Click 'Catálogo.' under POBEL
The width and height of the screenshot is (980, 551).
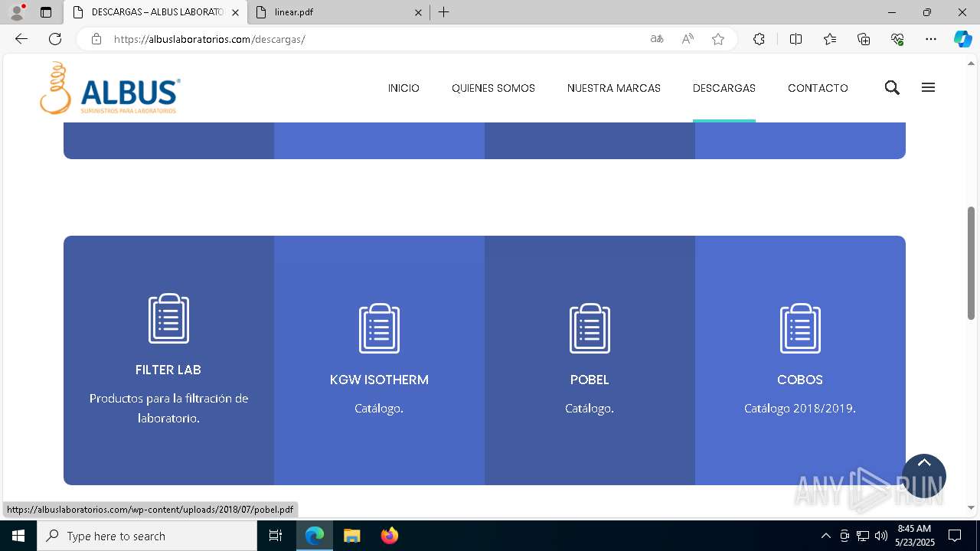[590, 409]
